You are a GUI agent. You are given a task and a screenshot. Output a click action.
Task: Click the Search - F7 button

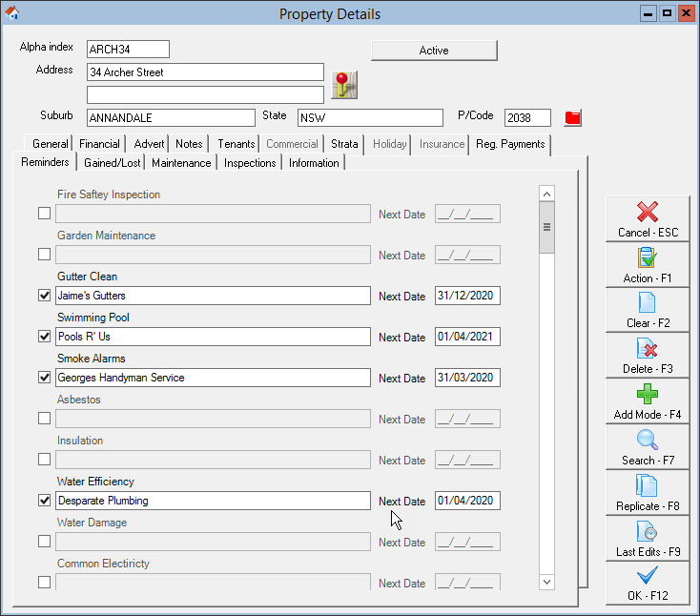tap(648, 447)
